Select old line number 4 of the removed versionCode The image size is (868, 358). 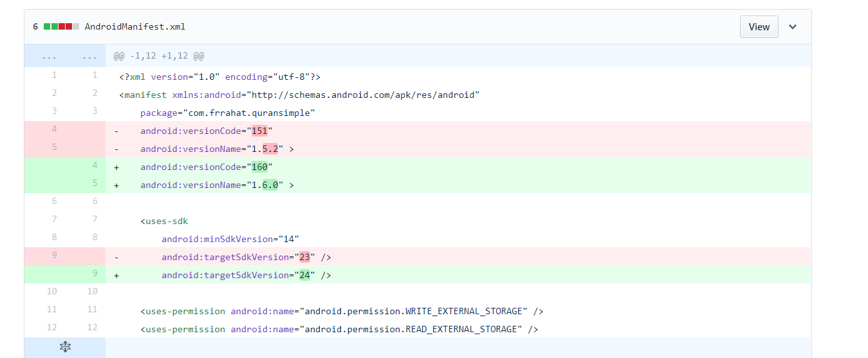54,129
